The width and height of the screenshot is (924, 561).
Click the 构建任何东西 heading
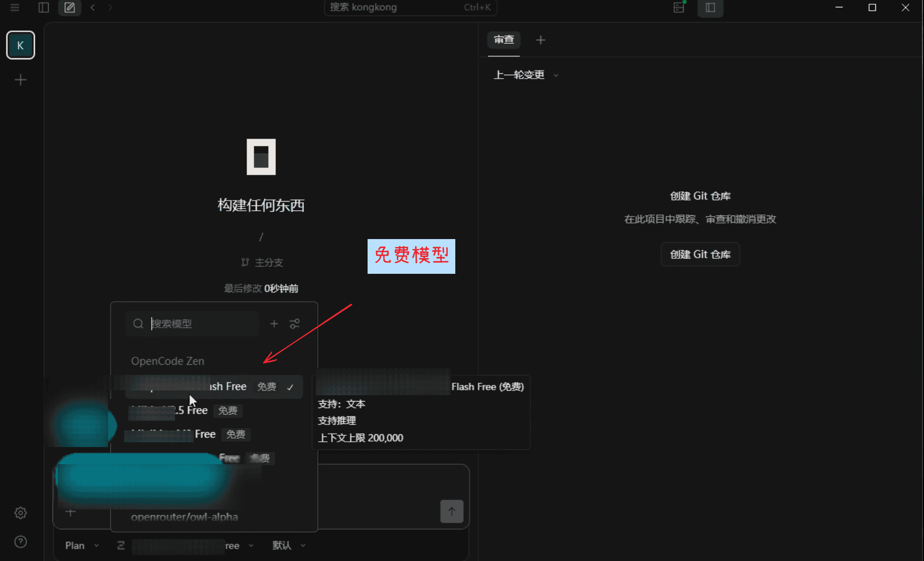(x=261, y=205)
